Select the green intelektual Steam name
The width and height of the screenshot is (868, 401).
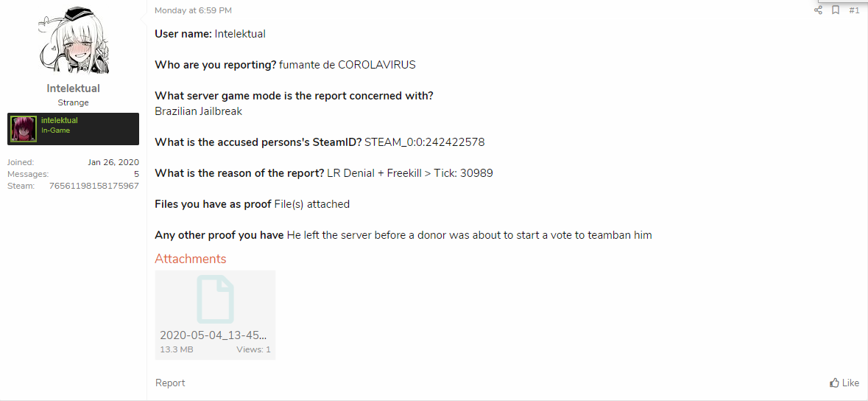(x=59, y=120)
